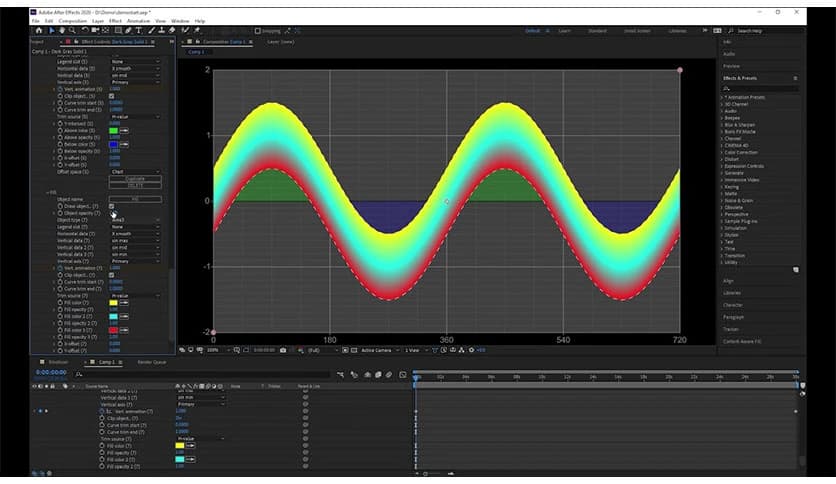Select the Home icon in toolbar
This screenshot has width=836, height=484.
[39, 30]
